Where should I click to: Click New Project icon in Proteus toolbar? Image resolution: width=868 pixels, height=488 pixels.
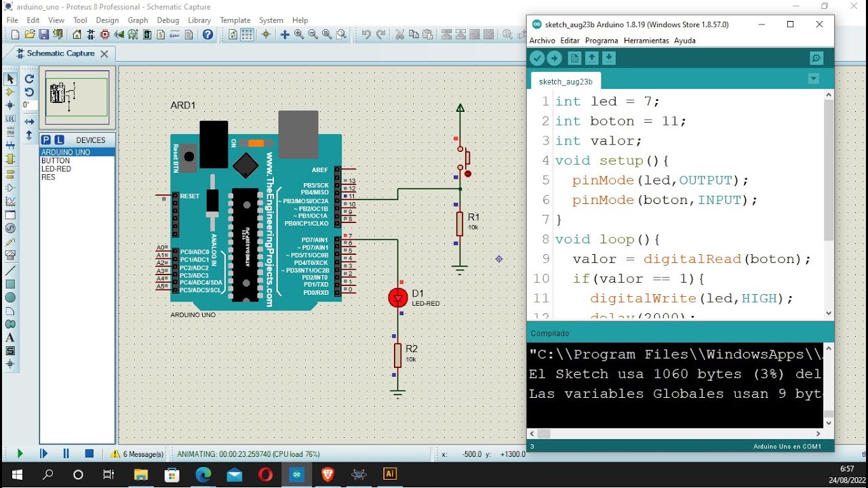click(x=15, y=35)
